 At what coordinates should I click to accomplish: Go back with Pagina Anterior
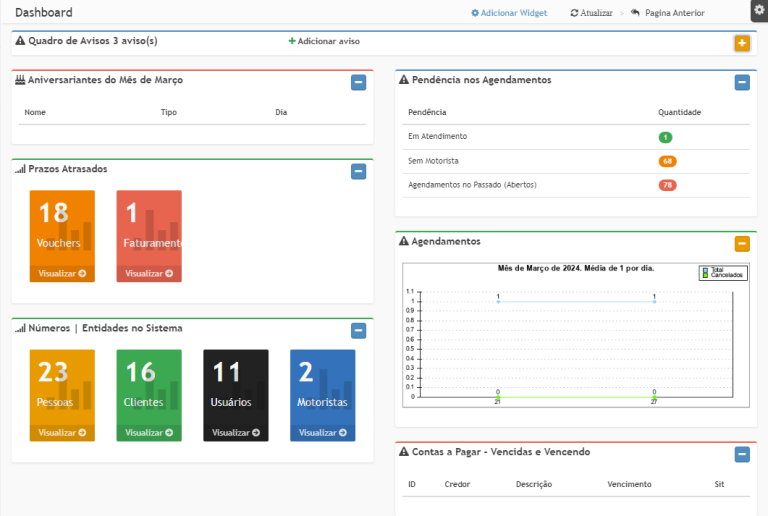point(667,13)
